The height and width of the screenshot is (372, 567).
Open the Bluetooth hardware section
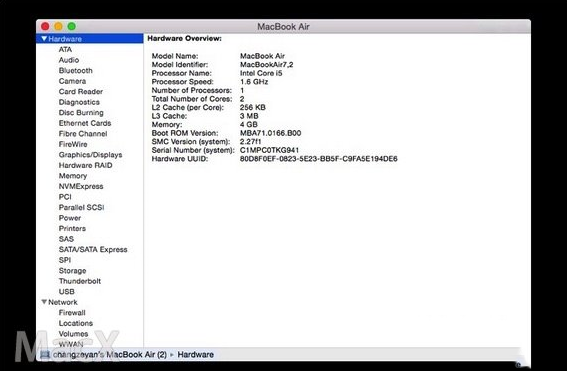point(76,70)
